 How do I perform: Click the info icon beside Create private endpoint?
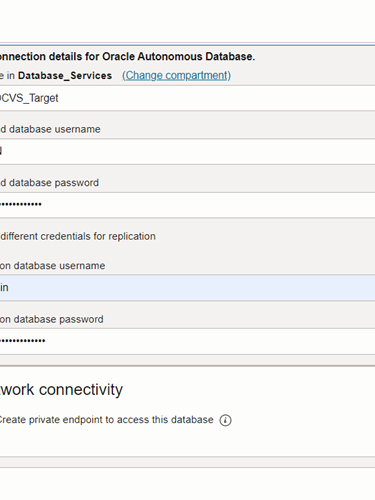(x=225, y=420)
